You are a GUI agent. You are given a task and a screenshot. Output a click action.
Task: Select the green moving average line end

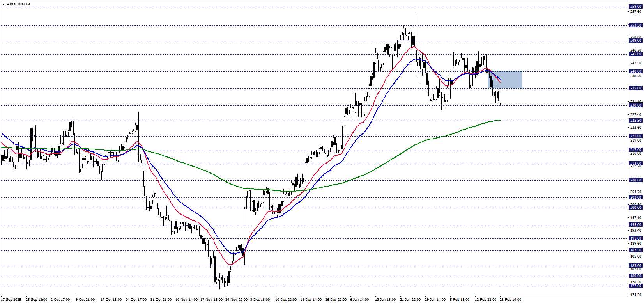point(499,120)
